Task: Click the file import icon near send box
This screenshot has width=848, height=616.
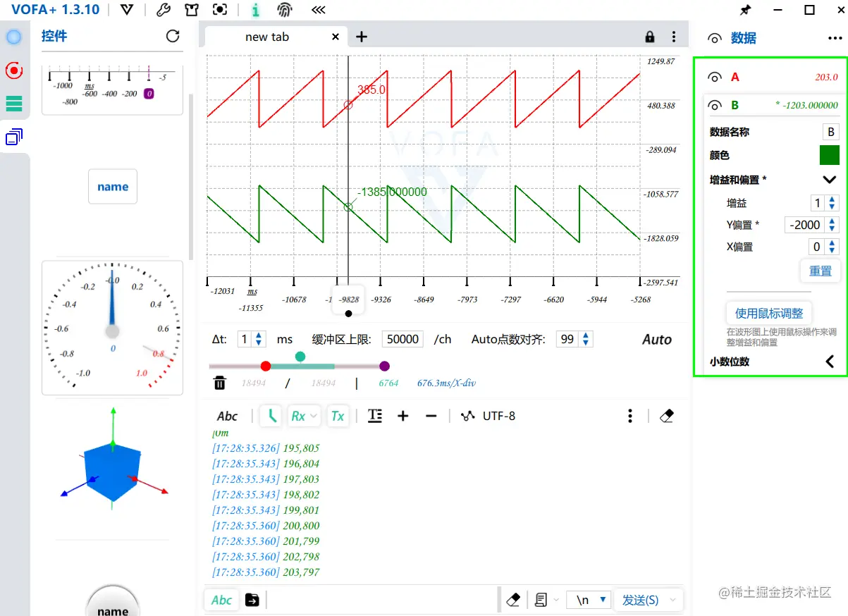Action: [x=252, y=600]
